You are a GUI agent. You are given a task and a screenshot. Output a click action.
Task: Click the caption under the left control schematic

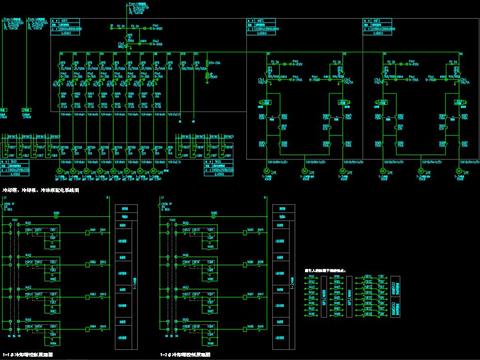coord(28,355)
